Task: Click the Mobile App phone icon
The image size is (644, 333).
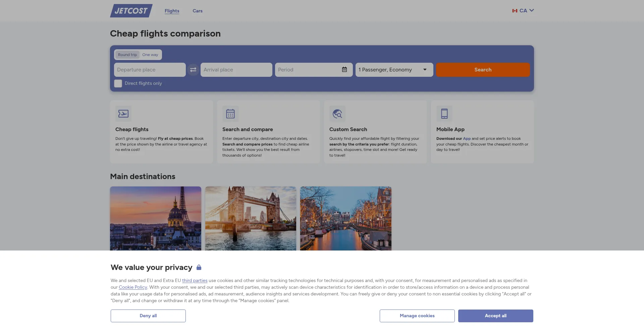Action: point(444,114)
